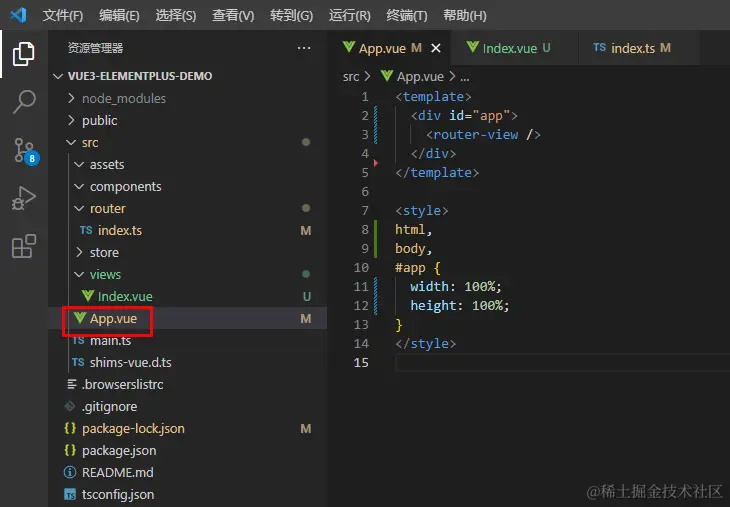Click Vue icon beside Index.vue in tree
Viewport: 730px width, 507px height.
[88, 295]
